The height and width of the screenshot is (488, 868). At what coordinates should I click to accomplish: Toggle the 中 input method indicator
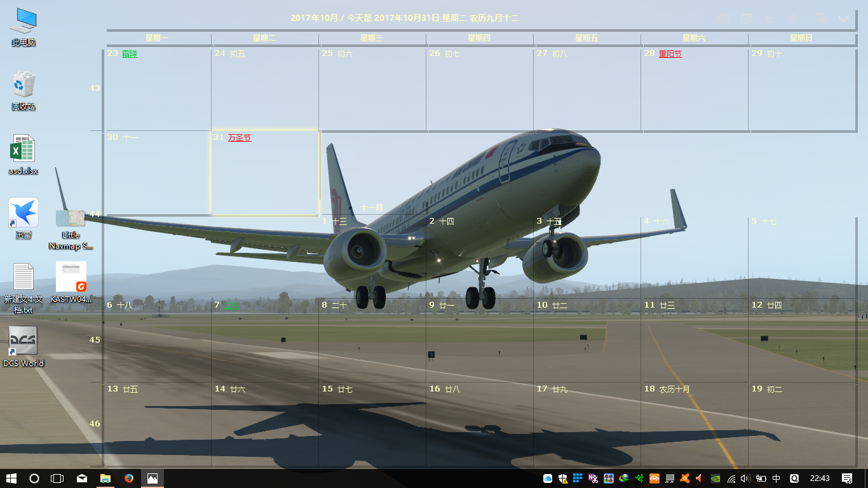click(776, 478)
